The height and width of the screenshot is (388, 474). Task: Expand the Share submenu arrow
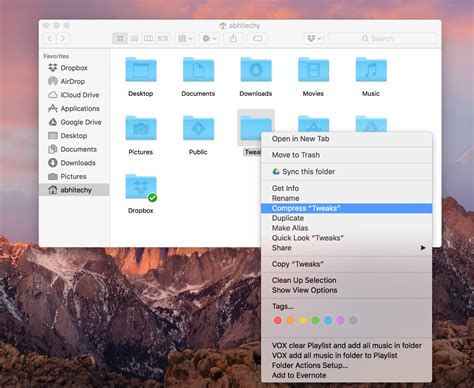click(423, 248)
